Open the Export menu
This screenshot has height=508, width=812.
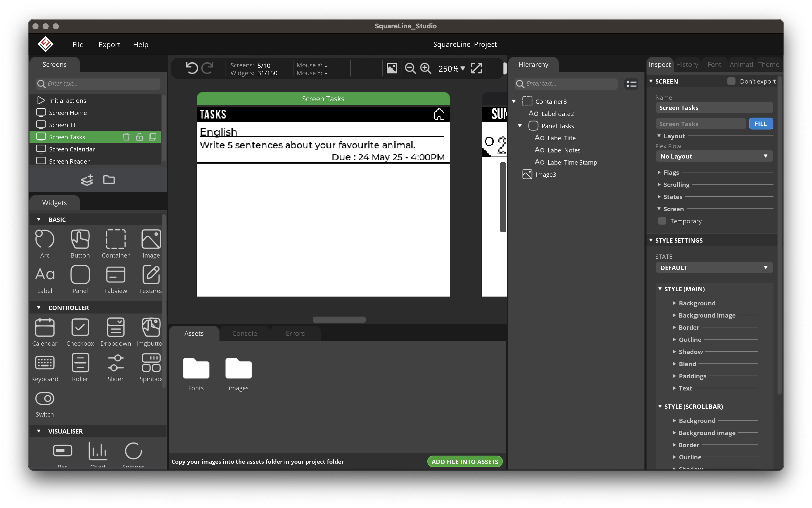[x=109, y=45]
